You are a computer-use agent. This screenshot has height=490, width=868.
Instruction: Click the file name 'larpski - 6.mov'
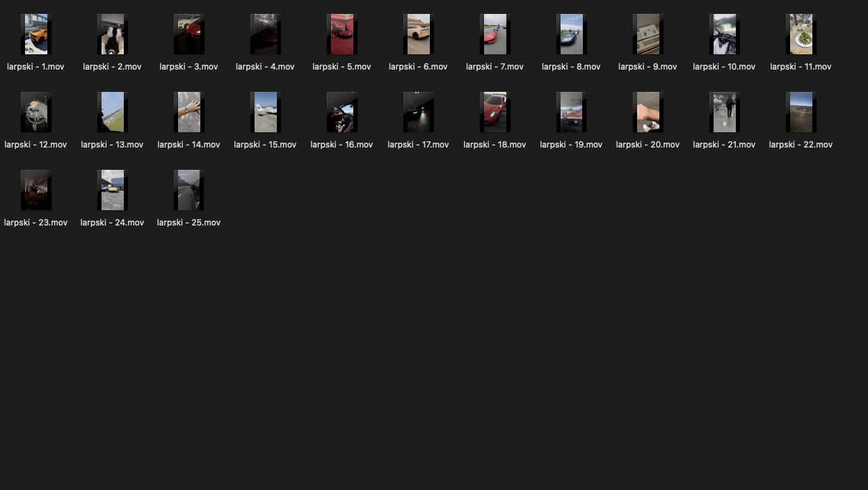(418, 67)
